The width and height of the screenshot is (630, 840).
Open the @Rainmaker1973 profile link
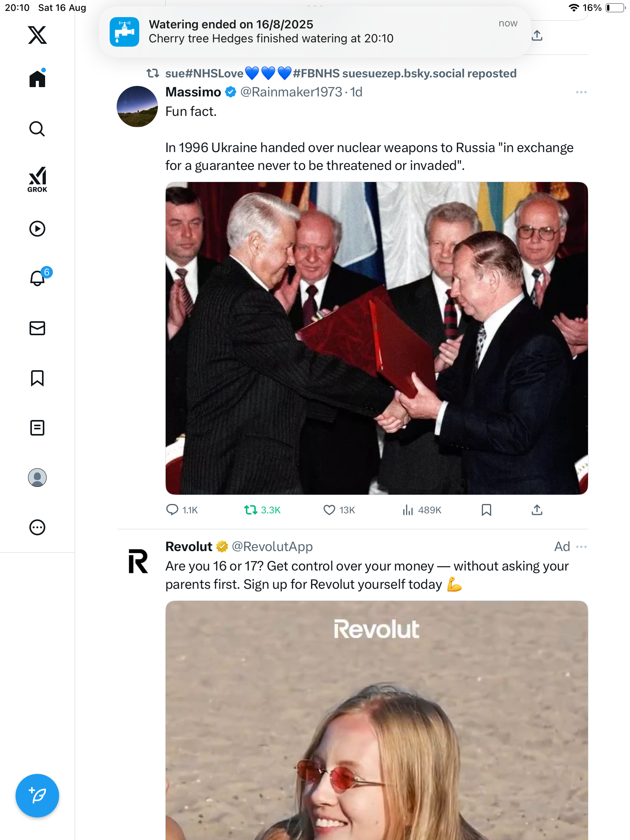click(x=291, y=92)
